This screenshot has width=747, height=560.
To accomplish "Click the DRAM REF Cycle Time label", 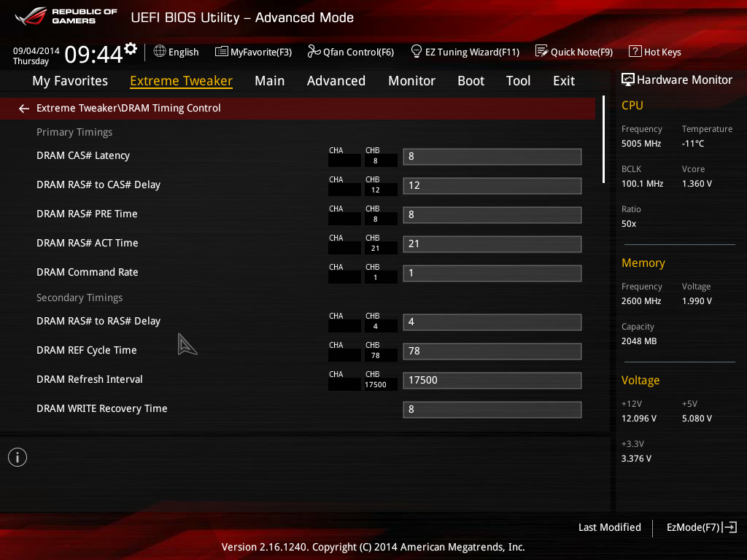I will (x=87, y=350).
